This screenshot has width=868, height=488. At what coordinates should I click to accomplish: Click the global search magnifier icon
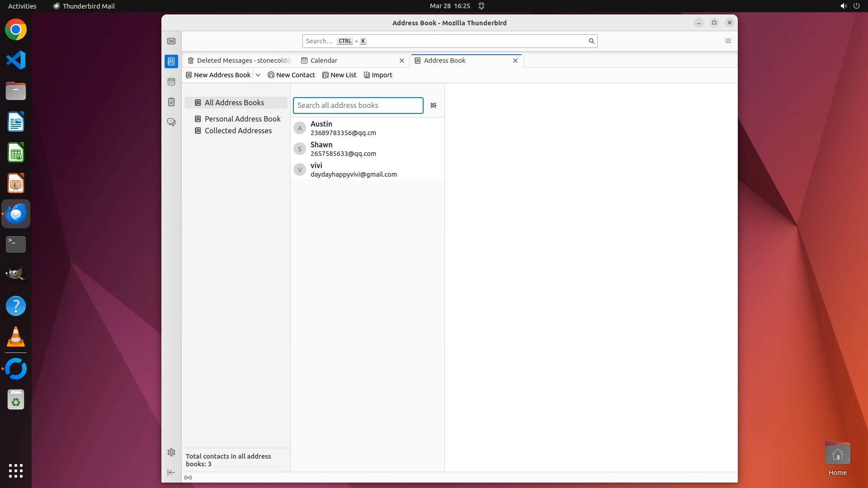[591, 41]
